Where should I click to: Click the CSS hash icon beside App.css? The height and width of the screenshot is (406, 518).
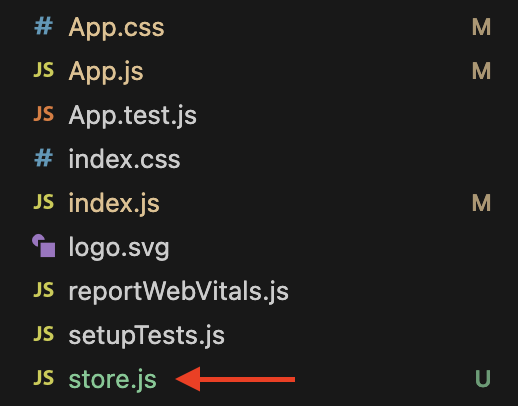(44, 27)
